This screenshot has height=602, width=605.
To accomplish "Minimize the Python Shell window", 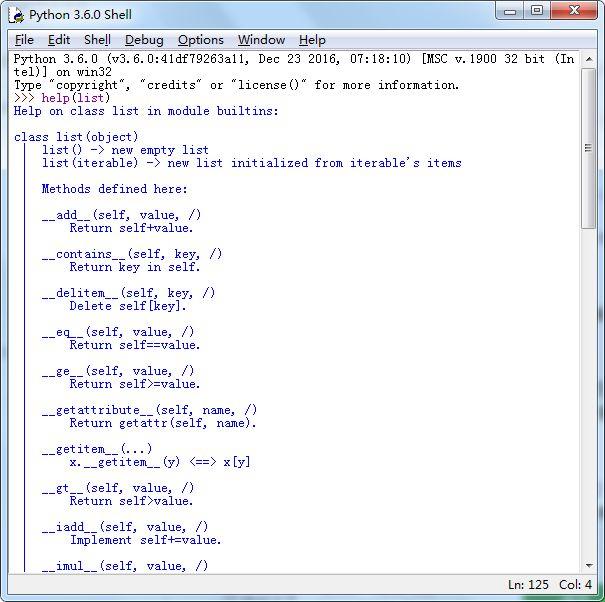I will 510,11.
